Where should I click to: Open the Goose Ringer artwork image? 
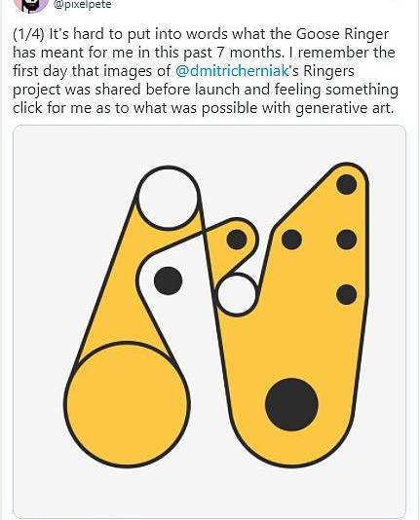[x=210, y=321]
